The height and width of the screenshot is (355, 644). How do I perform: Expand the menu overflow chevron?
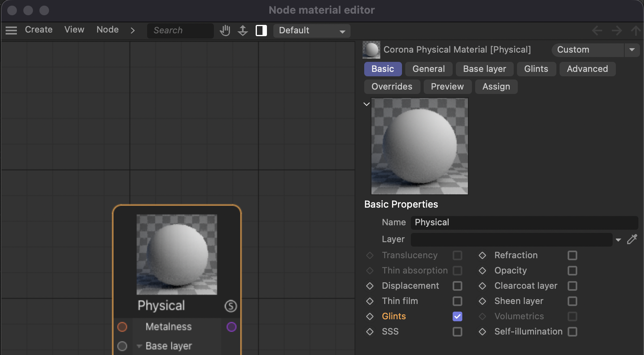133,31
